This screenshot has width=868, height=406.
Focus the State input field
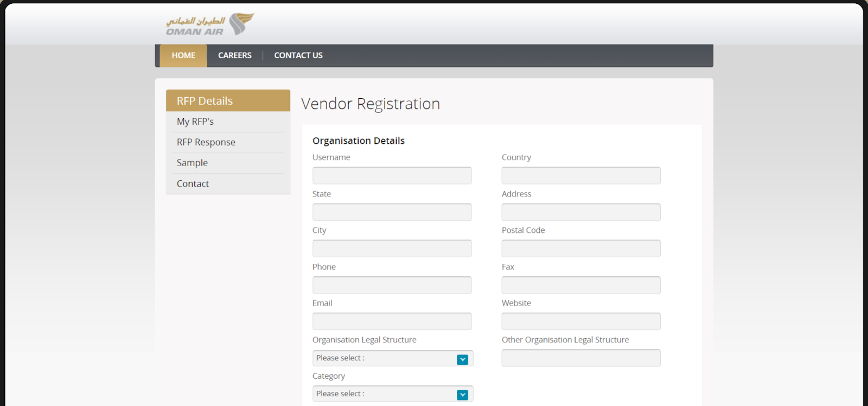point(392,212)
